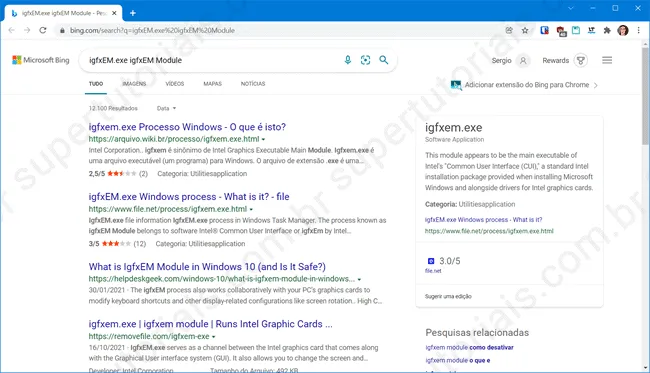Screen dimensions: 650x373
Task: Open 'What is IgfxEM Module in Windows 10' result
Action: (207, 266)
